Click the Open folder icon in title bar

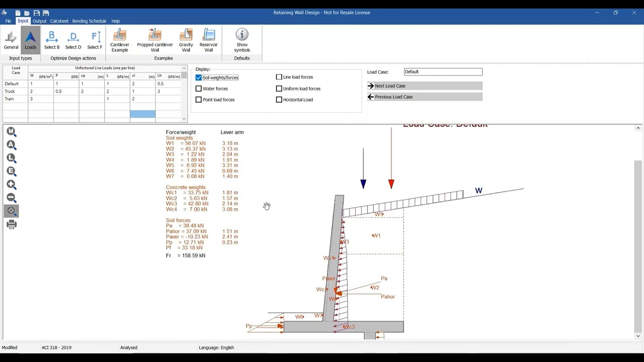(27, 13)
